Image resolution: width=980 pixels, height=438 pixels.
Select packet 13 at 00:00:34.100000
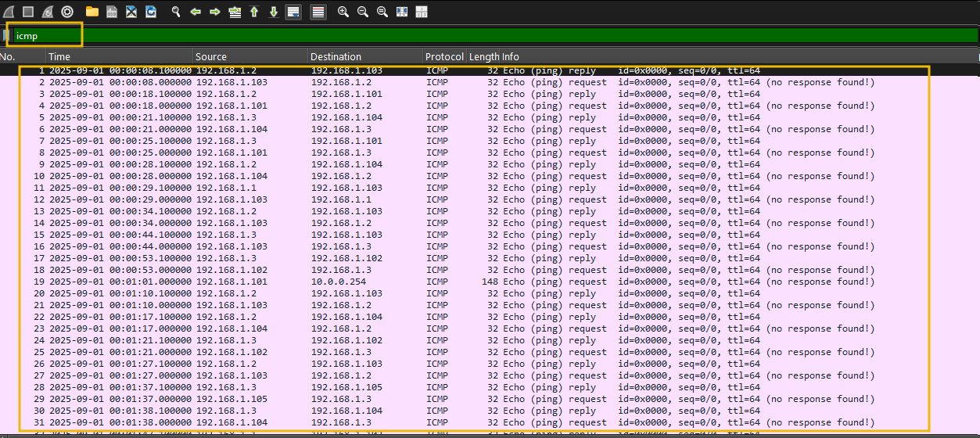pos(490,211)
